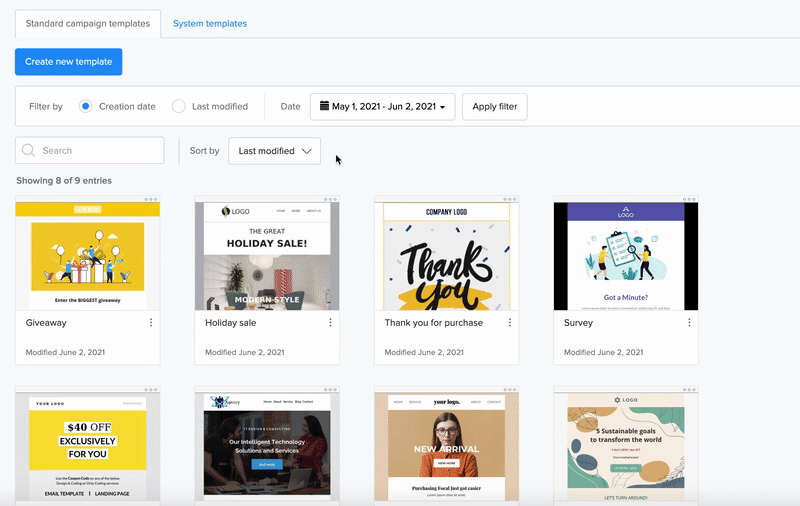This screenshot has width=800, height=506.
Task: Open the Sort by Last modified dropdown
Action: click(x=274, y=151)
